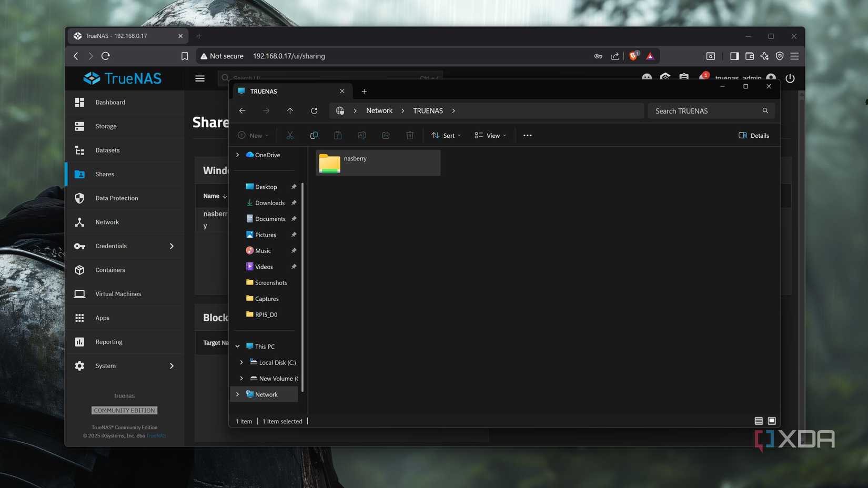Click Brave Shields lion icon
The width and height of the screenshot is (868, 488).
pyautogui.click(x=634, y=56)
